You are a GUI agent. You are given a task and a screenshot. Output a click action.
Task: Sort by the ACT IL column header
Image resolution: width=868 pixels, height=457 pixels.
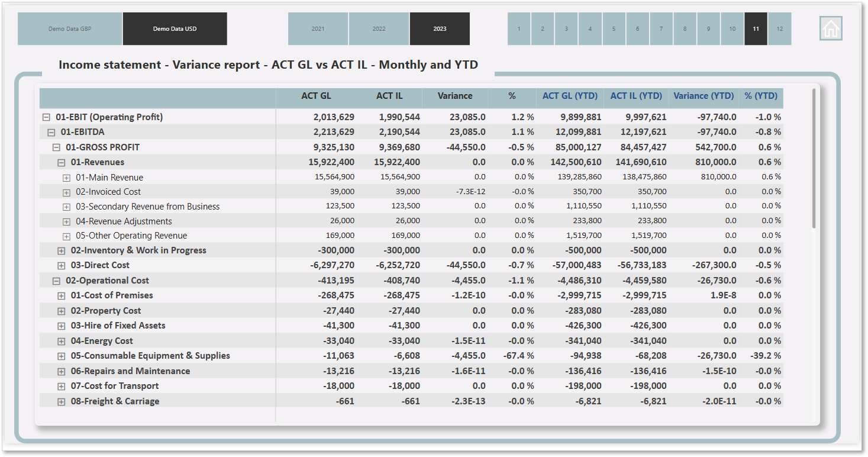[389, 96]
